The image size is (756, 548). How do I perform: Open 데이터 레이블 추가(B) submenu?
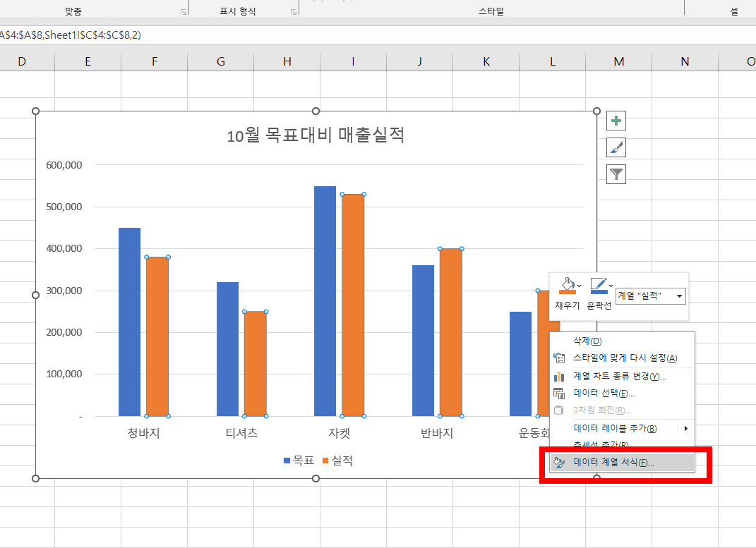tap(622, 428)
